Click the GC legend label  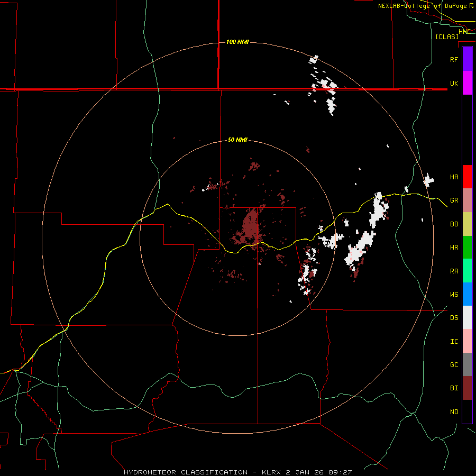click(x=454, y=365)
